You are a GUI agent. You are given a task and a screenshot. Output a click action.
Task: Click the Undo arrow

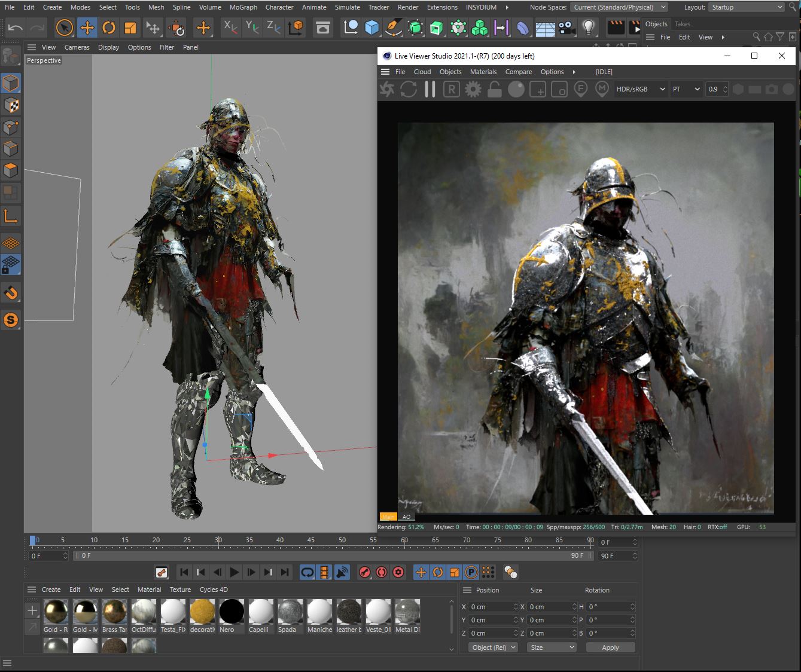click(16, 28)
